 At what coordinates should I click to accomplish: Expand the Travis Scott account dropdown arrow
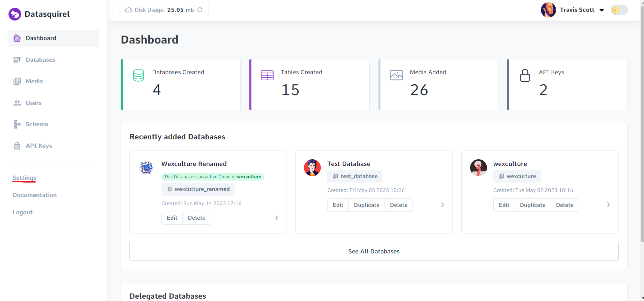(x=602, y=10)
